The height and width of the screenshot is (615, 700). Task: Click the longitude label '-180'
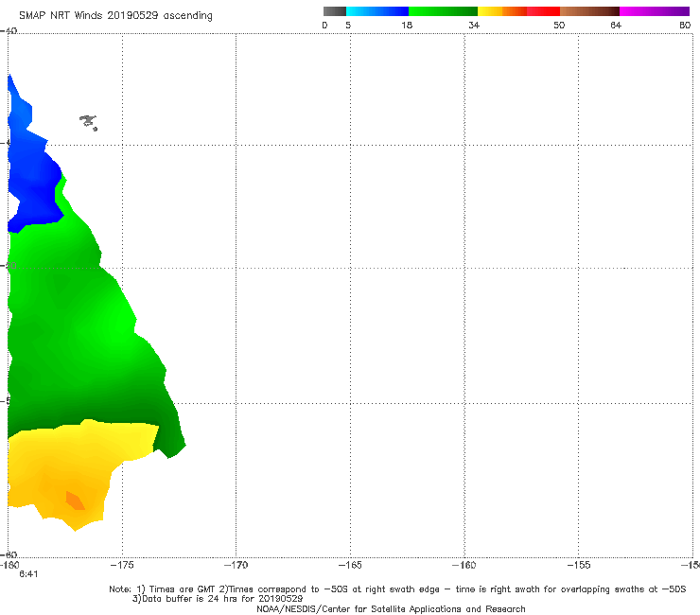(x=9, y=565)
